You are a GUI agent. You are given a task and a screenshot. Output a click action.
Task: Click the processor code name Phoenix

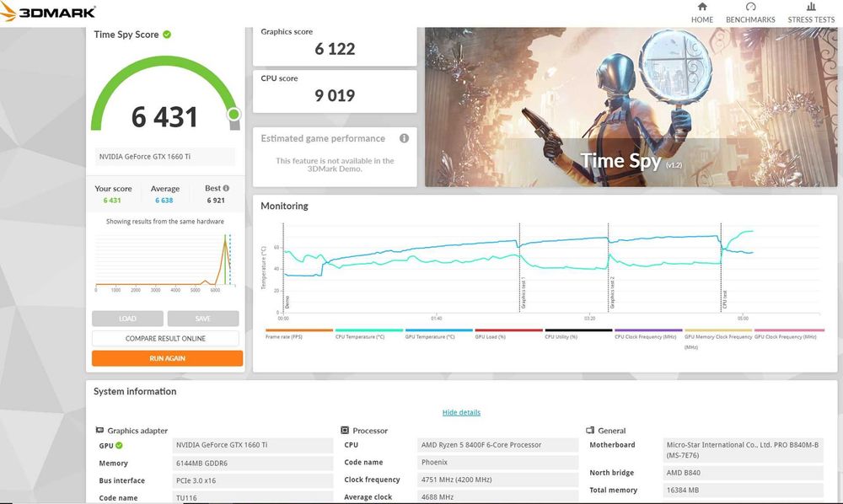(x=498, y=463)
